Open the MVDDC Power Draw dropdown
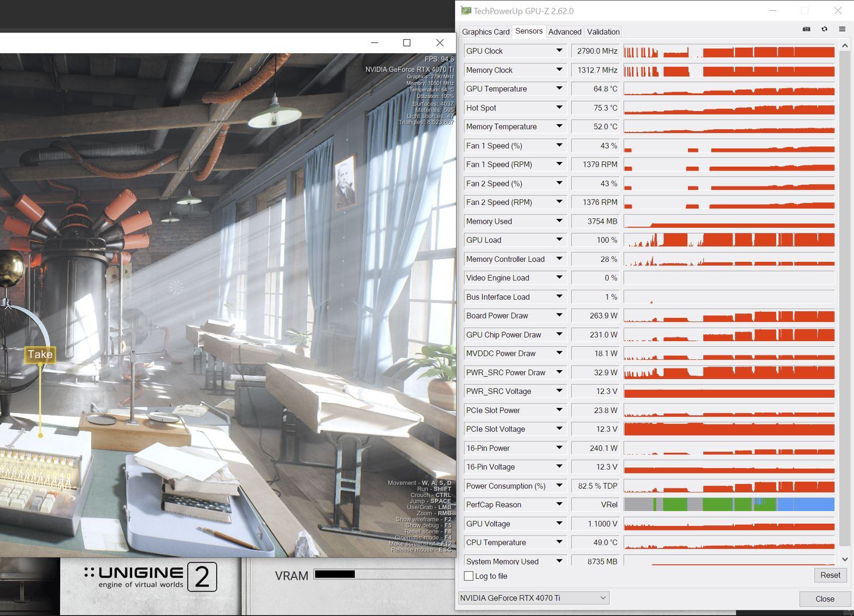 559,354
